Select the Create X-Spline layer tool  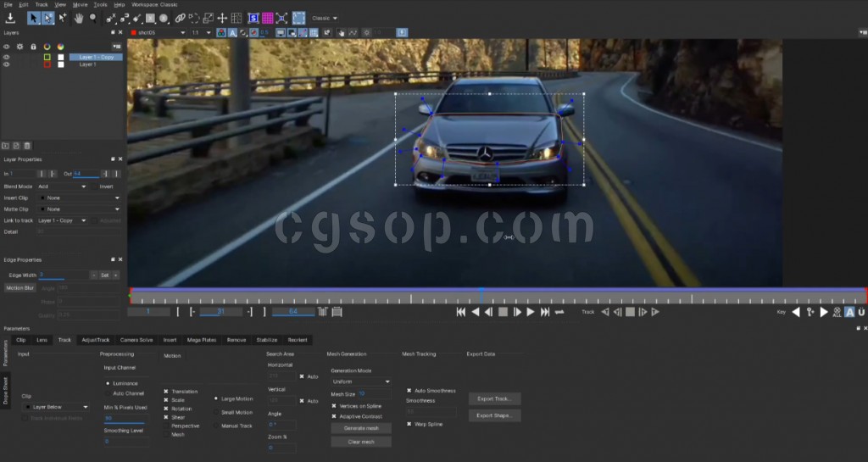111,19
